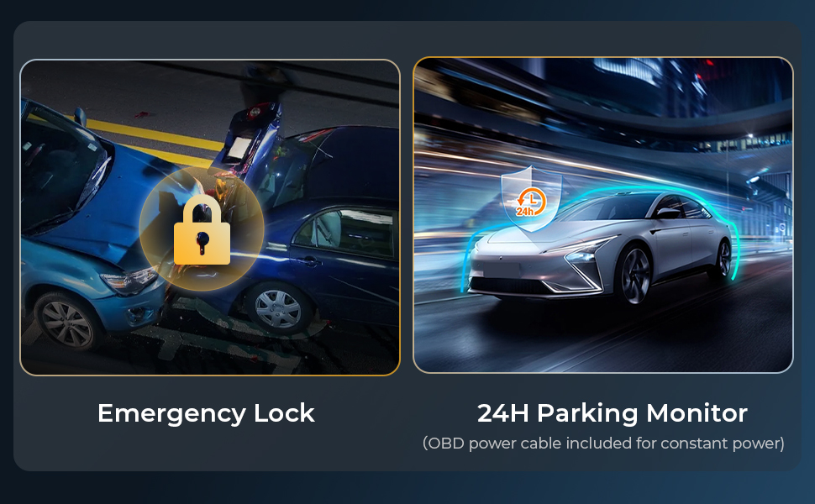Viewport: 815px width, 504px height.
Task: Click the light blue car's side mirror
Action: tap(80, 117)
